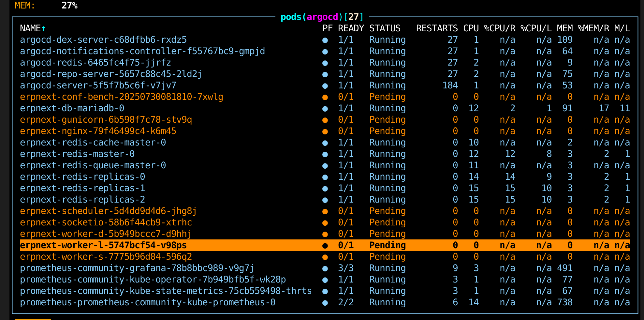Select the argocd-dex-server-c68dfbb6-rxdz5 pod row
The width and height of the screenshot is (644, 320).
(x=325, y=40)
